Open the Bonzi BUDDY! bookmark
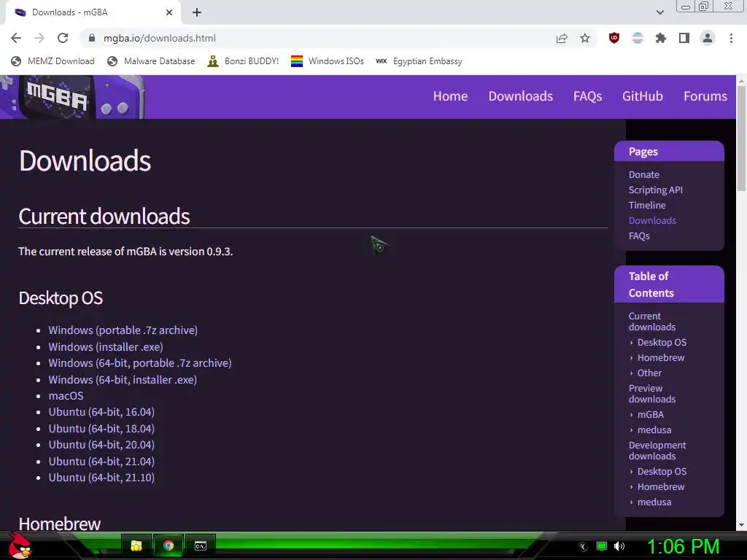The width and height of the screenshot is (747, 560). 244,61
